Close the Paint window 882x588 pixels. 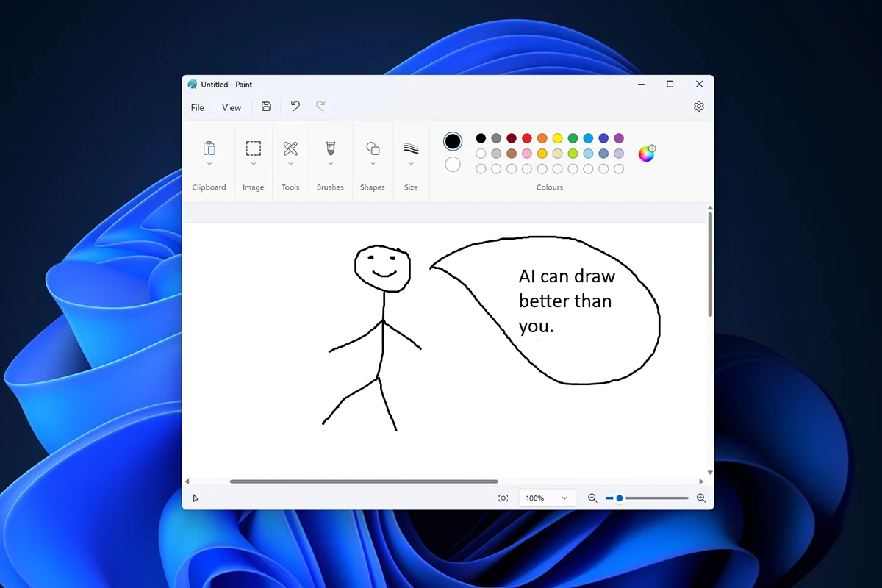tap(699, 85)
